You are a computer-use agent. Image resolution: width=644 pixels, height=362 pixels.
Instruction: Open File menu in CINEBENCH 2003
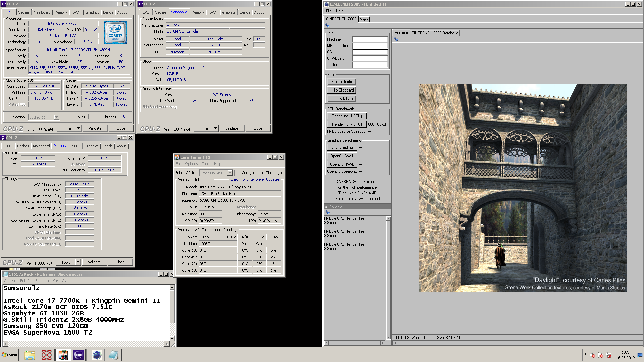pos(329,11)
